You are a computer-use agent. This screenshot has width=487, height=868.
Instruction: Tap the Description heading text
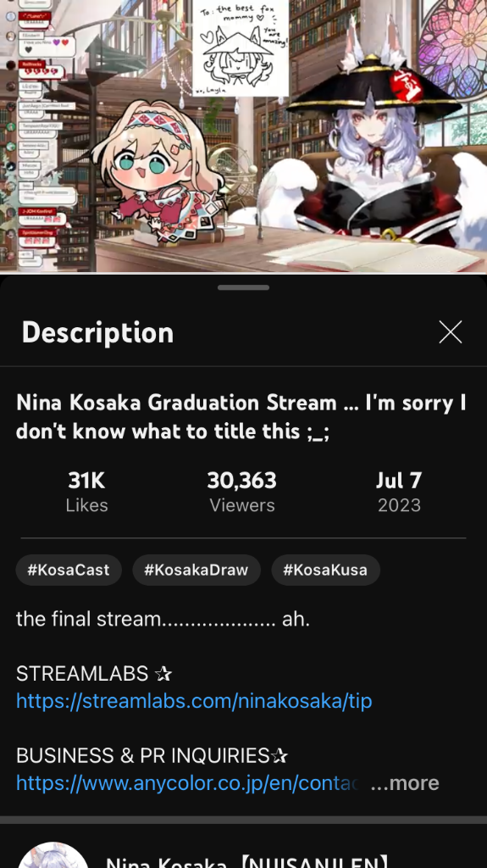(98, 332)
